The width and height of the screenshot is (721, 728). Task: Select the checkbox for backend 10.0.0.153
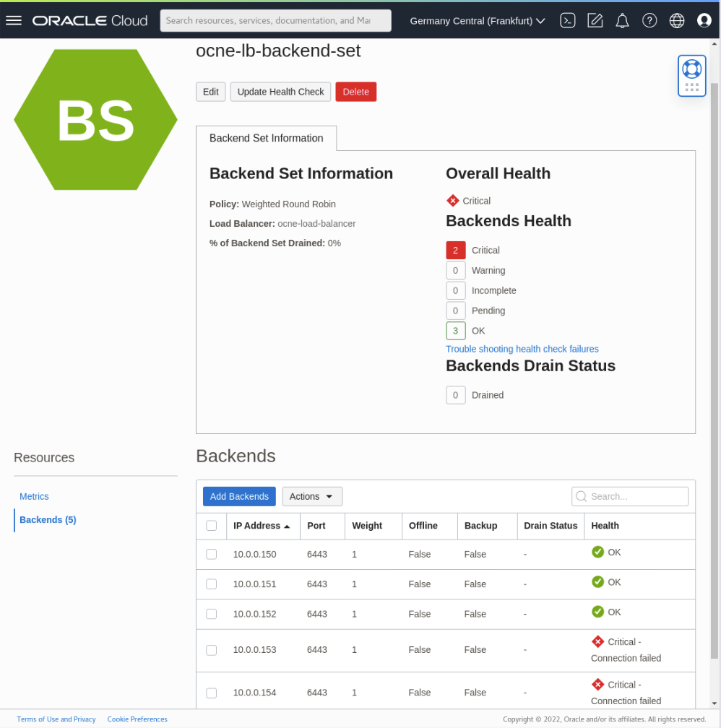click(x=212, y=650)
